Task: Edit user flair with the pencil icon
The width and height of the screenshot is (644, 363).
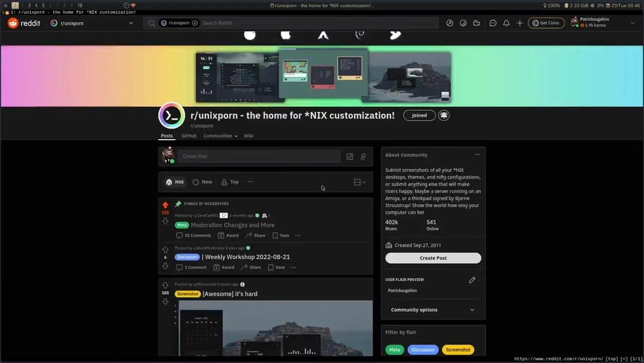Action: 472,280
